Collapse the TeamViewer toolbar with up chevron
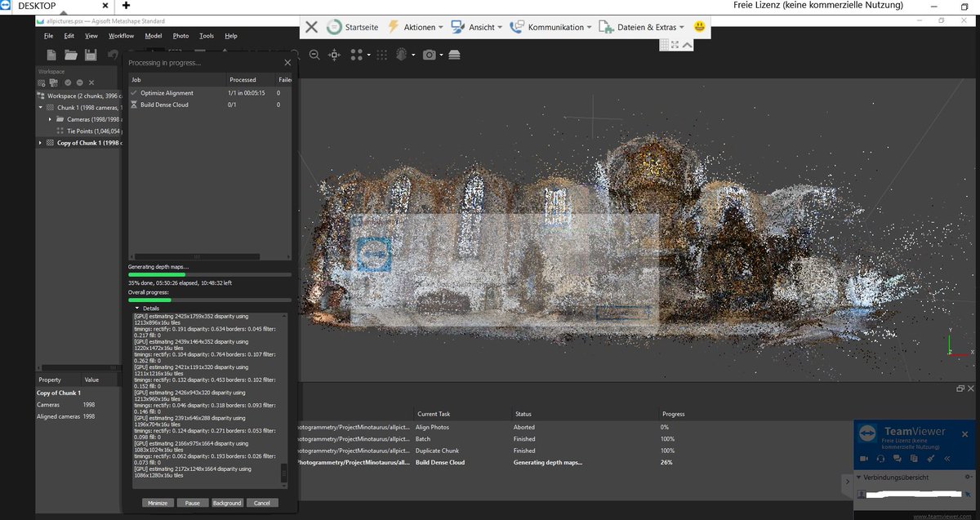Screen dimensions: 980x520 pos(688,45)
